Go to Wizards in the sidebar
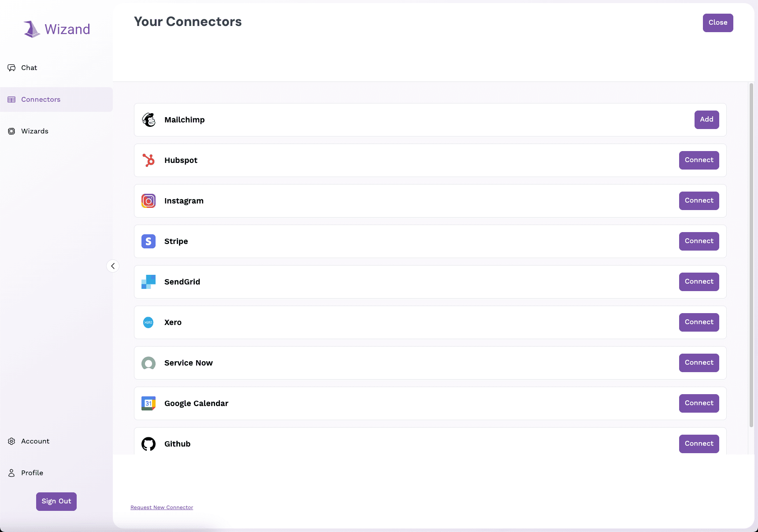Image resolution: width=758 pixels, height=532 pixels. tap(56, 131)
